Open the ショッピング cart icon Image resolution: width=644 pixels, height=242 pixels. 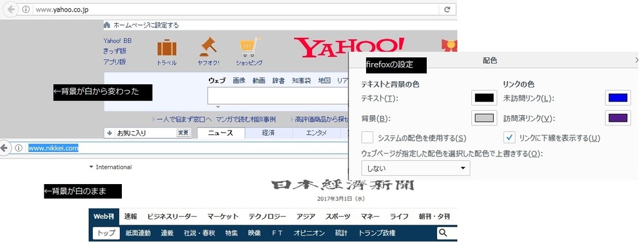249,47
